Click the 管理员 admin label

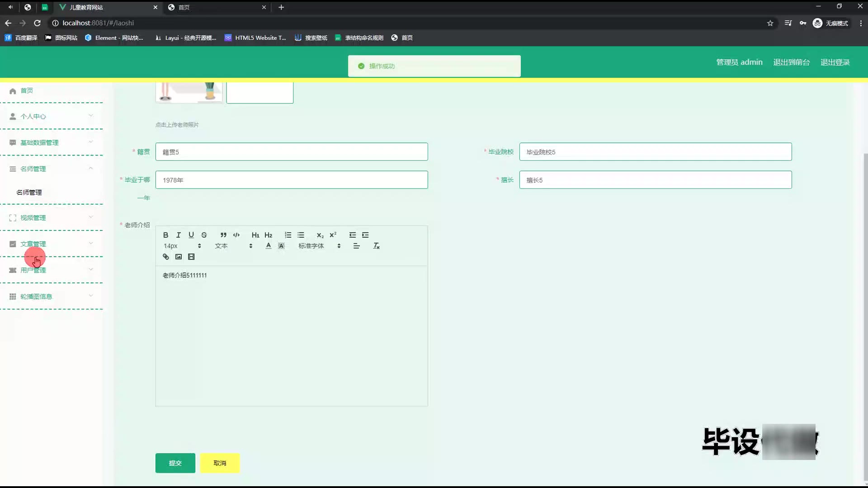click(739, 62)
